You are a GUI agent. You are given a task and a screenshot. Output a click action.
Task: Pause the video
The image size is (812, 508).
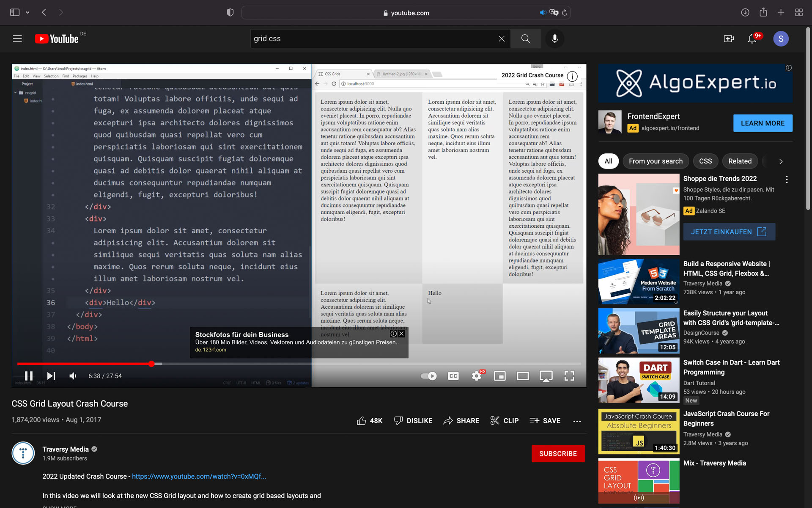click(29, 376)
